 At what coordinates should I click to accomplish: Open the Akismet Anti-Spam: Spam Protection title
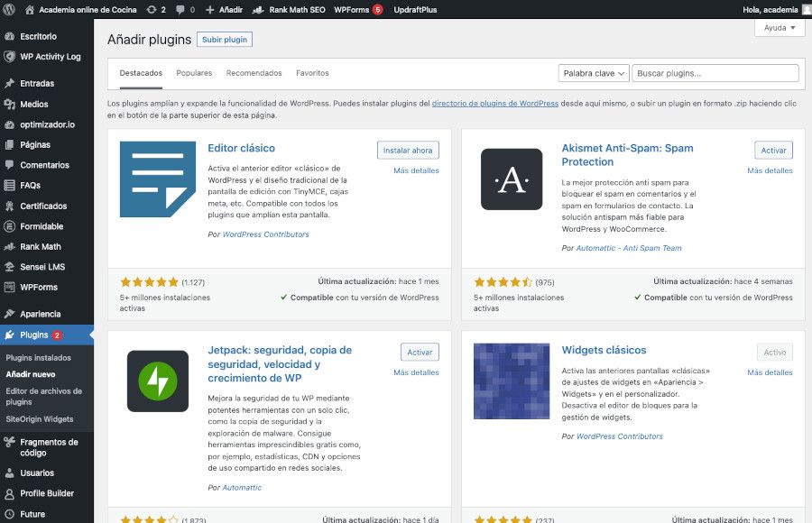point(627,155)
